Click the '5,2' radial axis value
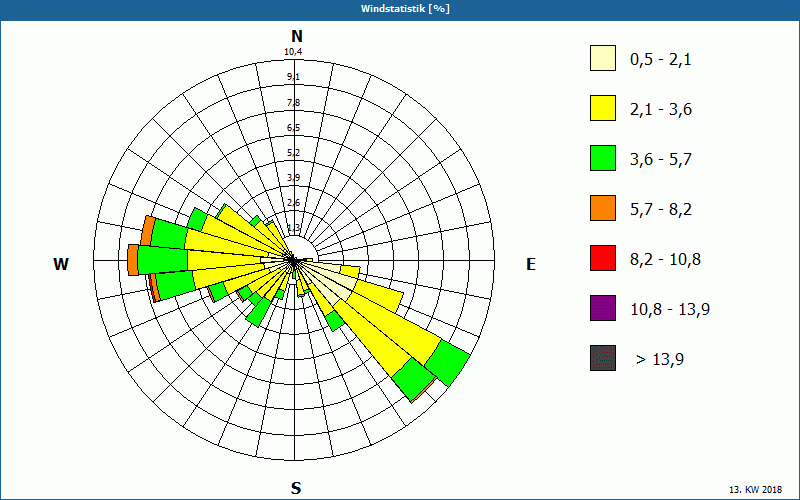The image size is (800, 500). (293, 153)
